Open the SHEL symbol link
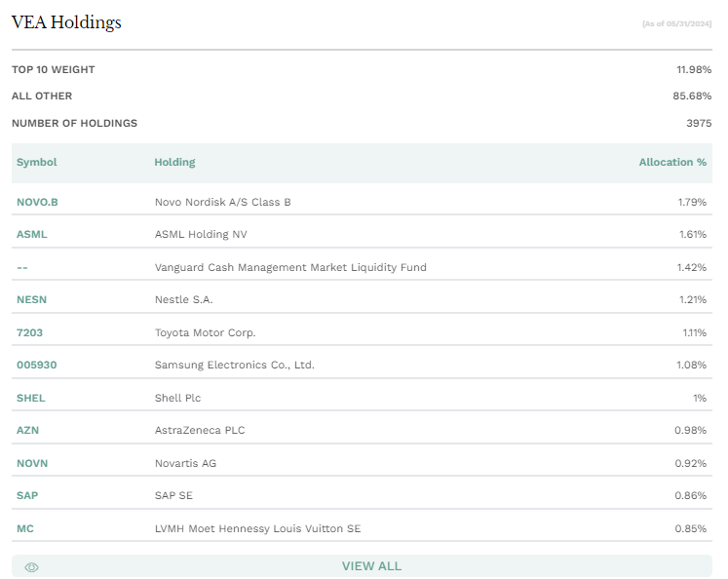The image size is (728, 579). [x=31, y=398]
